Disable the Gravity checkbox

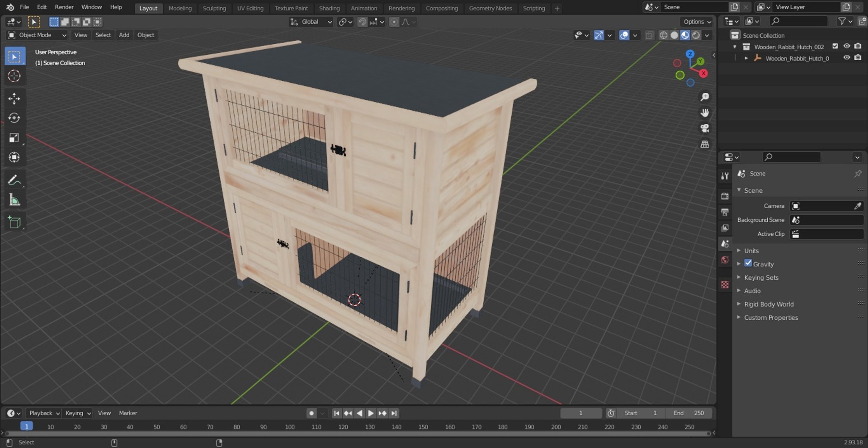click(x=748, y=263)
